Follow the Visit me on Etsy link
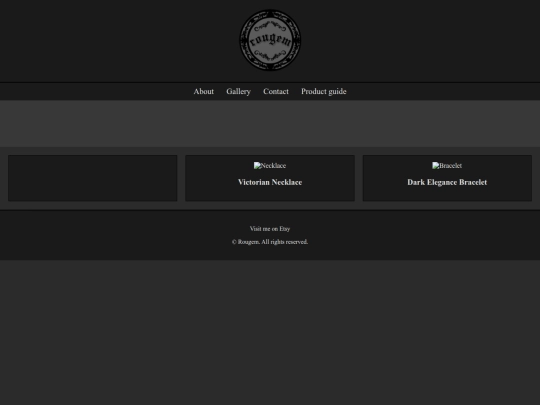The image size is (540, 405). (x=270, y=229)
